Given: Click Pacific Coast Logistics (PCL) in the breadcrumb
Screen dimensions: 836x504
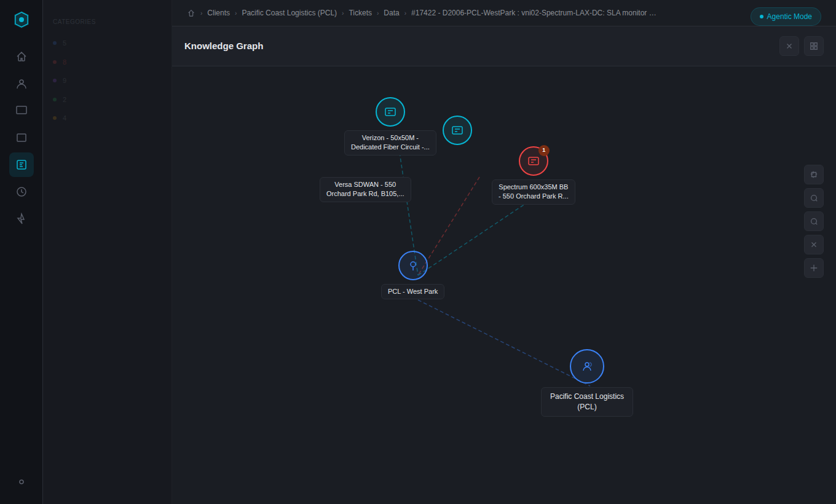Looking at the screenshot, I should pyautogui.click(x=289, y=12).
